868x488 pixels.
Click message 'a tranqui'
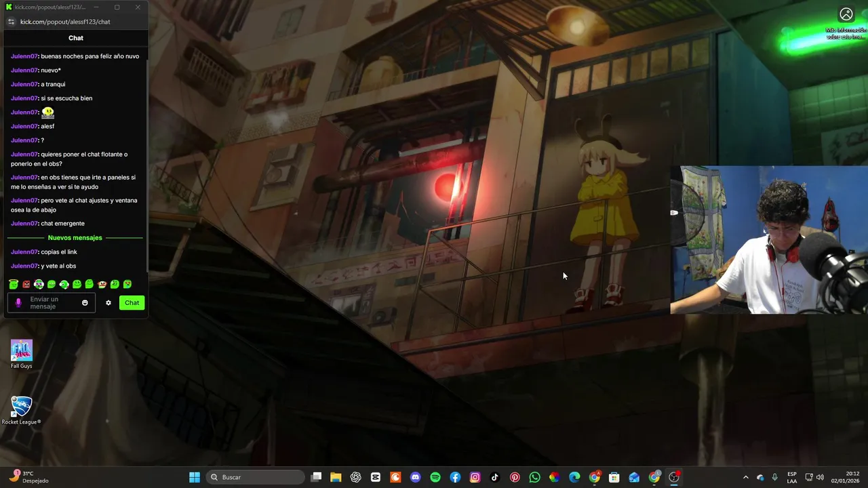(53, 84)
